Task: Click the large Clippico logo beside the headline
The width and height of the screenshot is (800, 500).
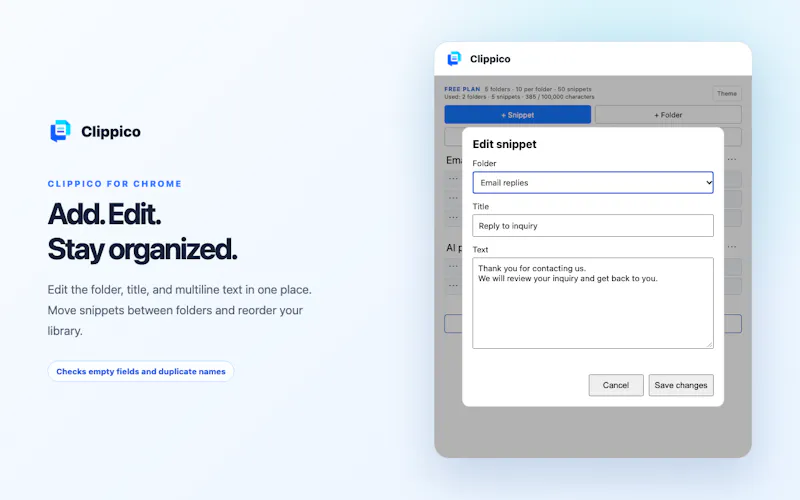Action: coord(60,131)
